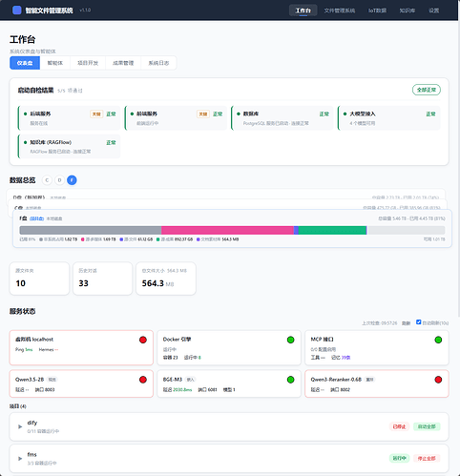
Task: Click the purple legend dot labeled 564.3 MB
Action: click(x=199, y=239)
